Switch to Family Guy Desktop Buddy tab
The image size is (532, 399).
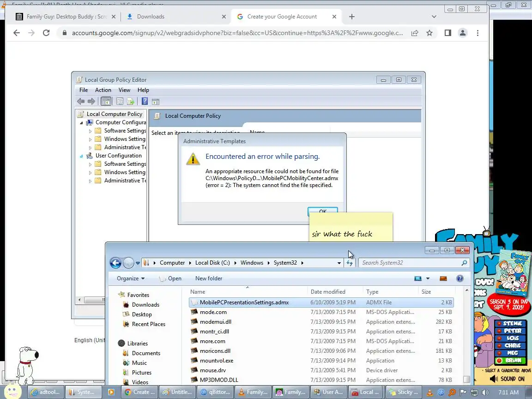coord(66,17)
